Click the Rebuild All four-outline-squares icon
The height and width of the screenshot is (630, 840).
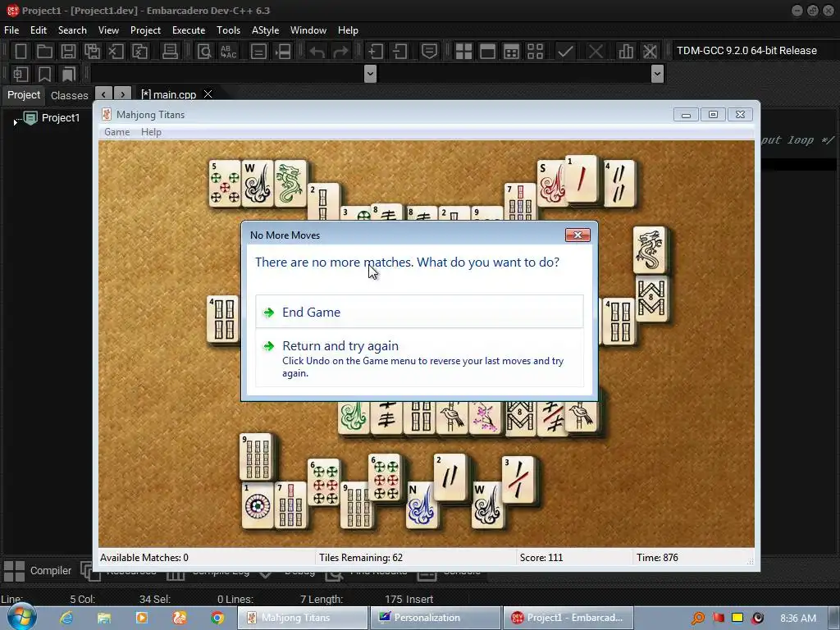(535, 52)
